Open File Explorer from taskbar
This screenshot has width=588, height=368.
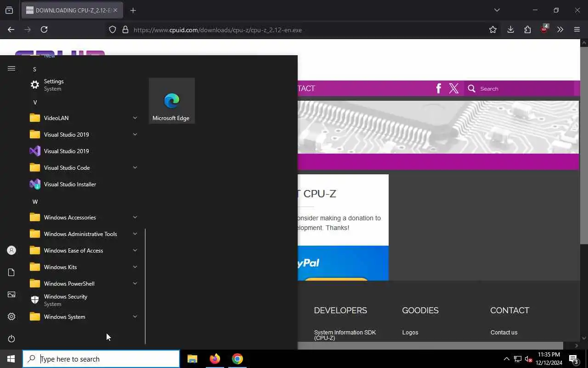192,359
